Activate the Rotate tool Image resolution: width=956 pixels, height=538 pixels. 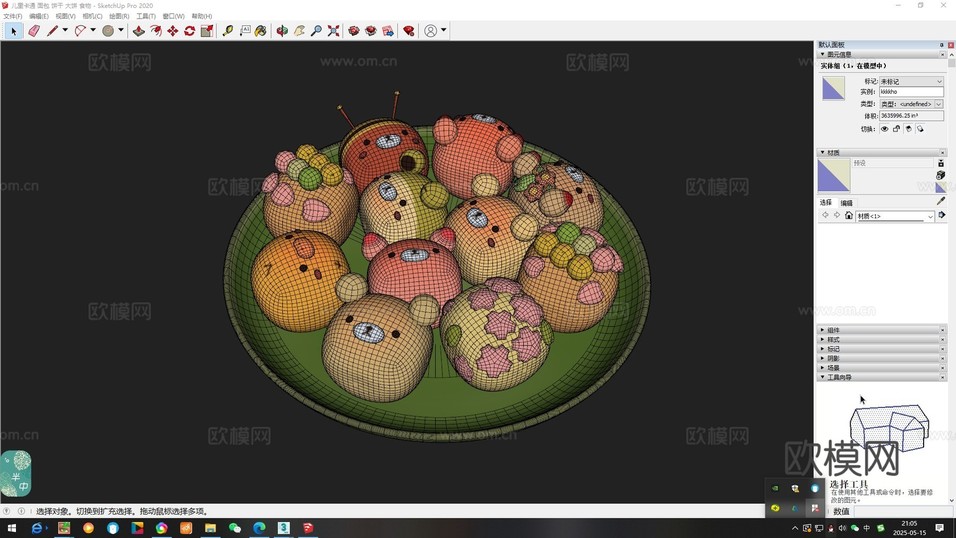pyautogui.click(x=190, y=30)
